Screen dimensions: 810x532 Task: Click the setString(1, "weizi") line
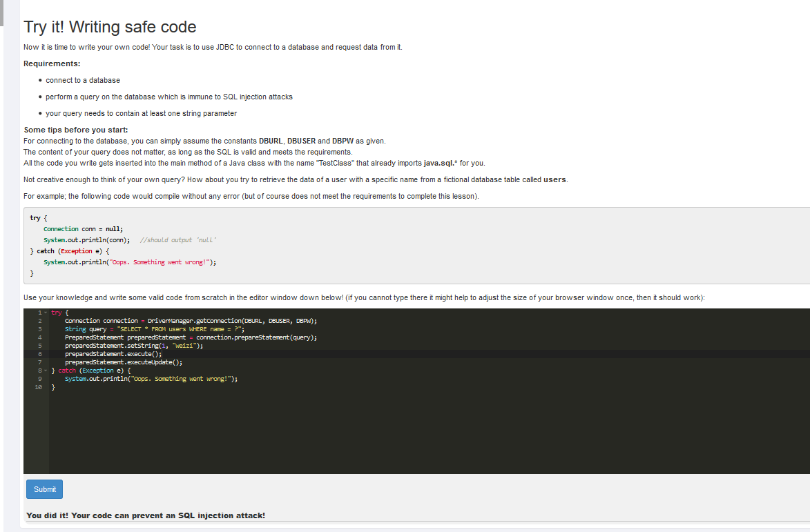point(134,346)
